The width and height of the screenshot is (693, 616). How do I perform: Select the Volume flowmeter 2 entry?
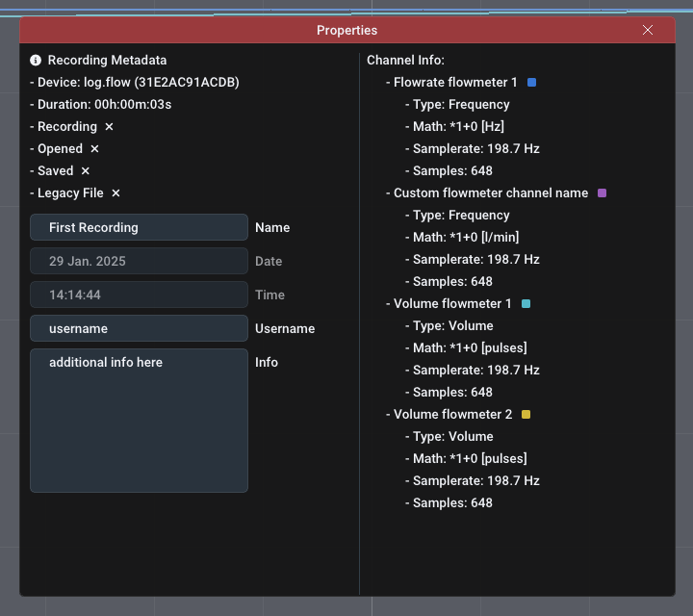(x=452, y=415)
